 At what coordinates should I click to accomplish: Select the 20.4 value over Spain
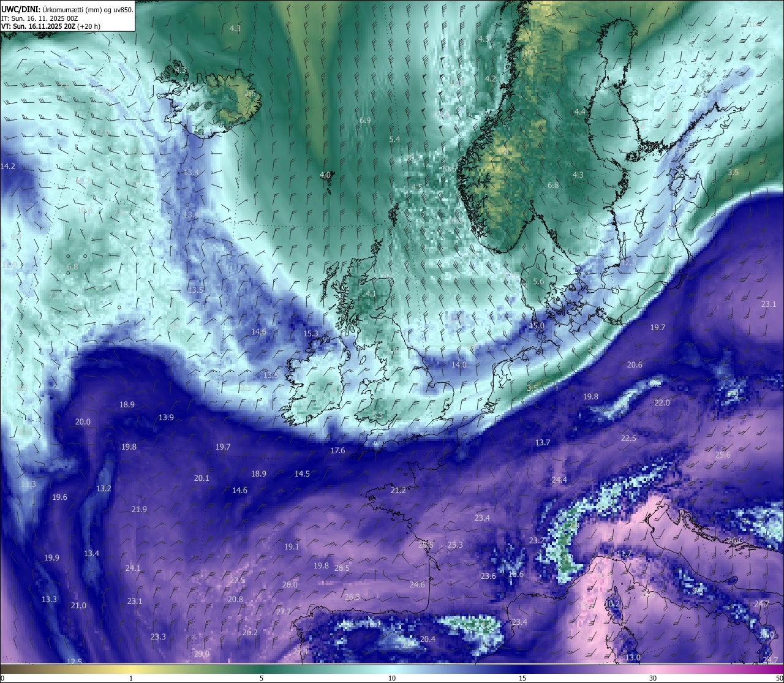point(428,640)
